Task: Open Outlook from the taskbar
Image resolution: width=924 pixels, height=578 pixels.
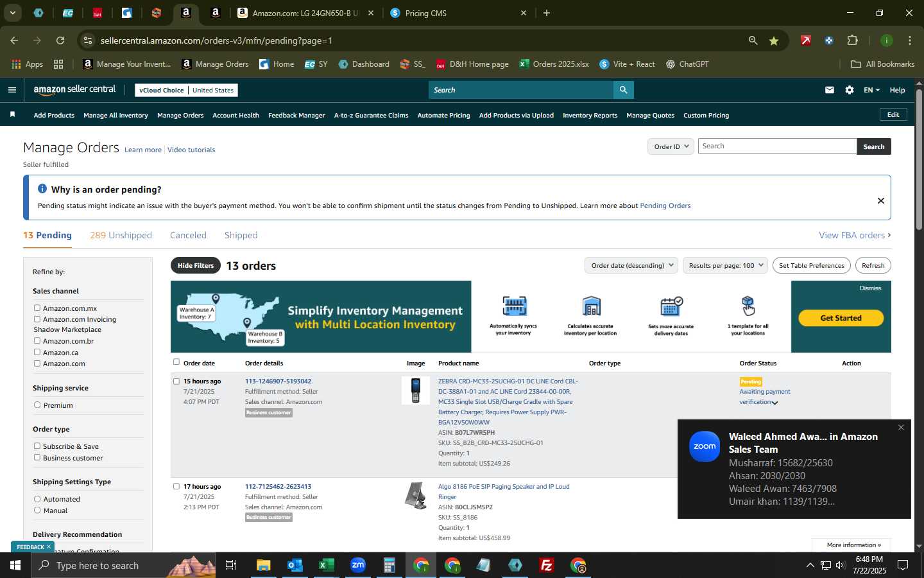Action: (x=295, y=565)
